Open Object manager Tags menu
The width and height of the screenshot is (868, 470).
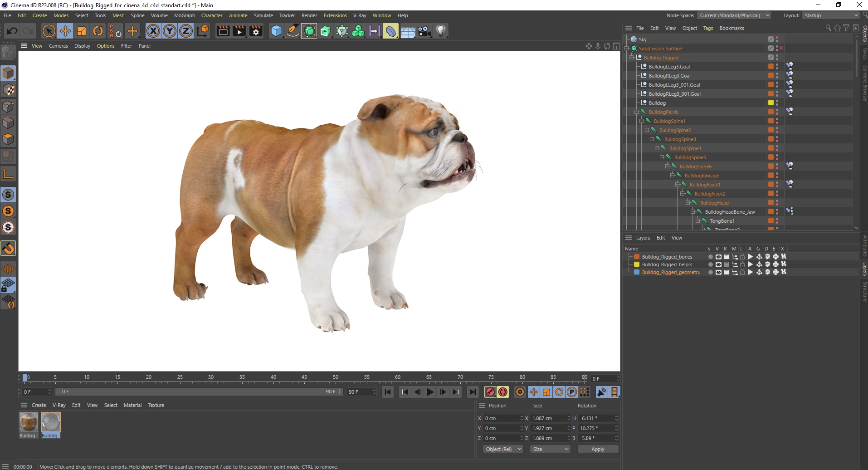(x=708, y=28)
